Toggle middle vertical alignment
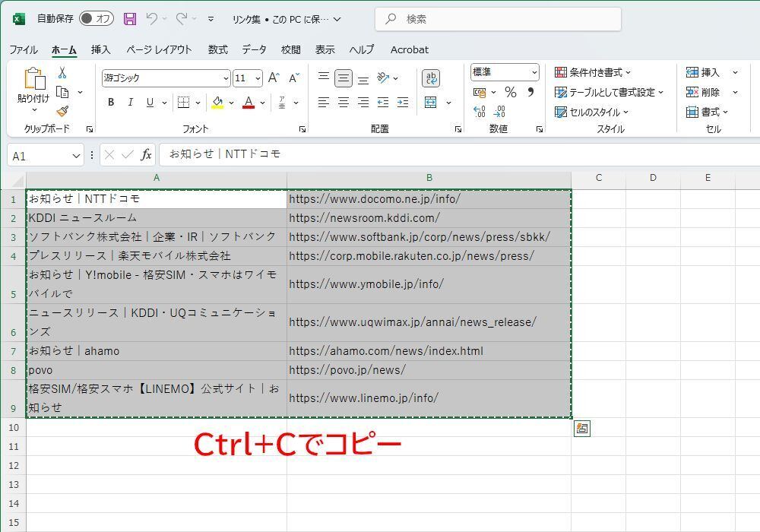 (344, 78)
